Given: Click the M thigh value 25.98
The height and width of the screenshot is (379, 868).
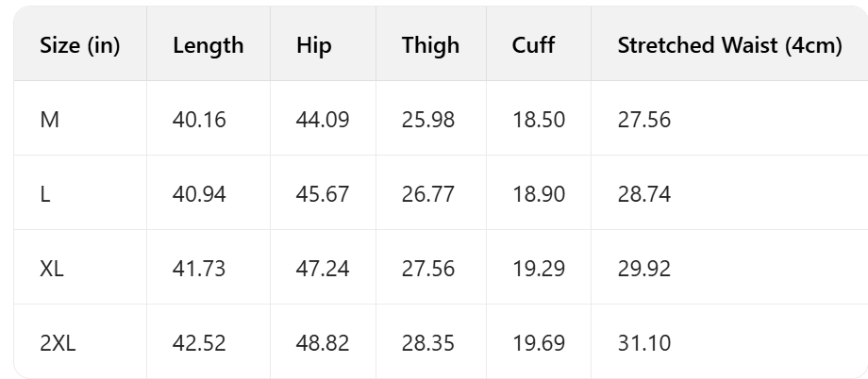Looking at the screenshot, I should click(427, 120).
